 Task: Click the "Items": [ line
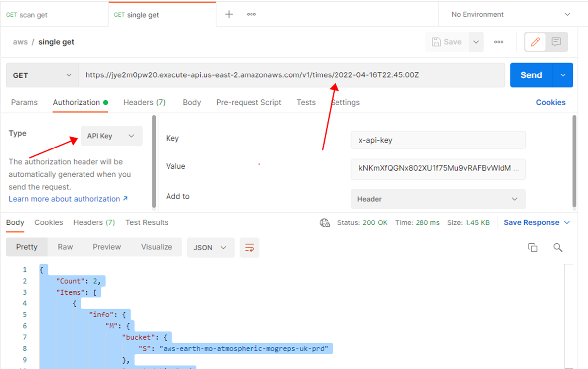[77, 292]
